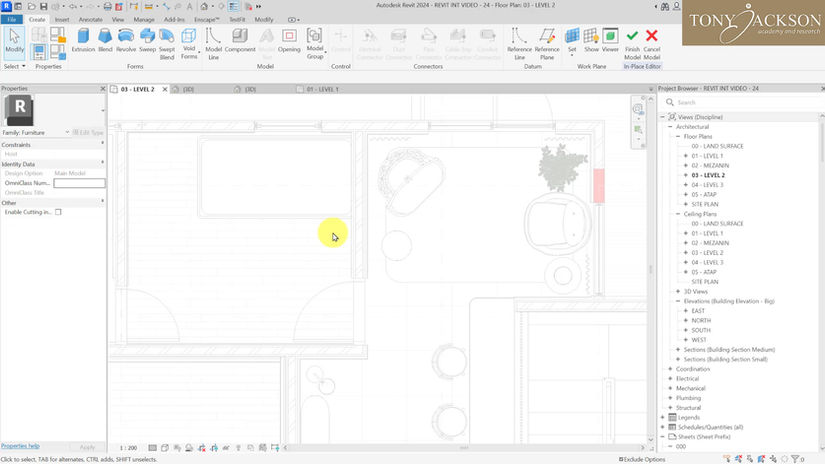Select Schedules/Quantities (all) node
Screen dimensions: 825x464
[x=710, y=427]
